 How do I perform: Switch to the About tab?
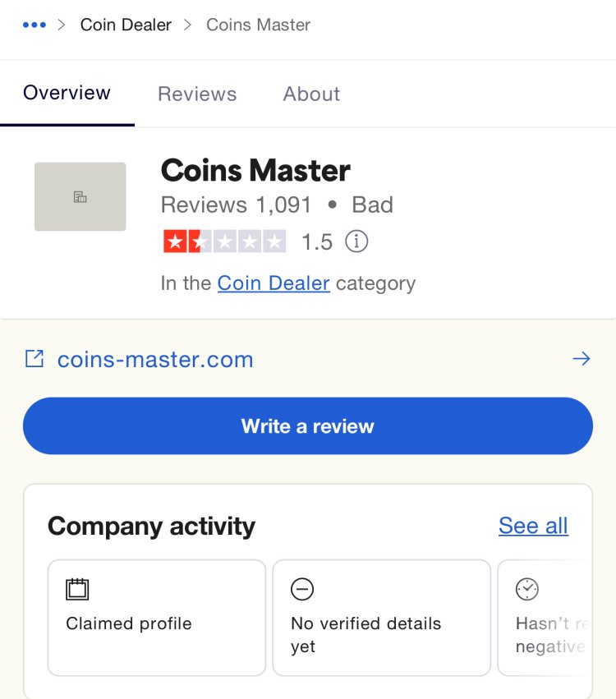(x=311, y=94)
